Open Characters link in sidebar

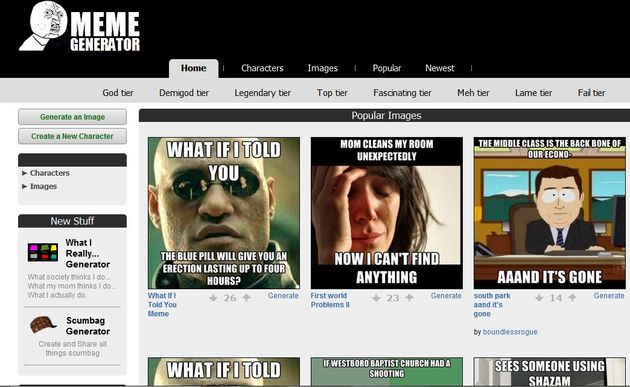click(49, 173)
